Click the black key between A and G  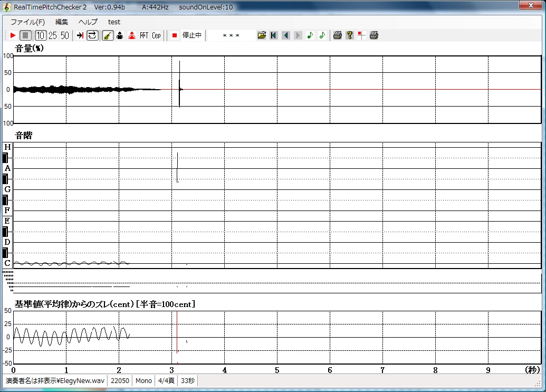click(5, 179)
